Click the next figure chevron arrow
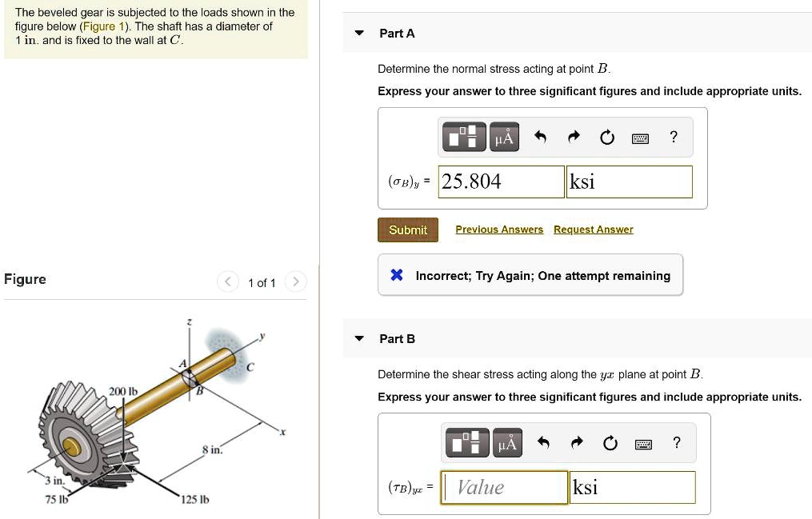Image resolution: width=812 pixels, height=519 pixels. coord(295,281)
